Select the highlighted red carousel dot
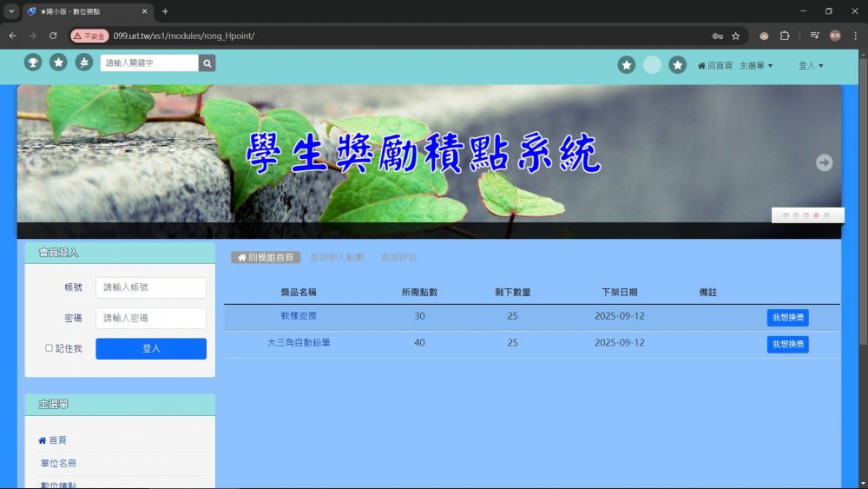The image size is (868, 489). click(x=816, y=215)
